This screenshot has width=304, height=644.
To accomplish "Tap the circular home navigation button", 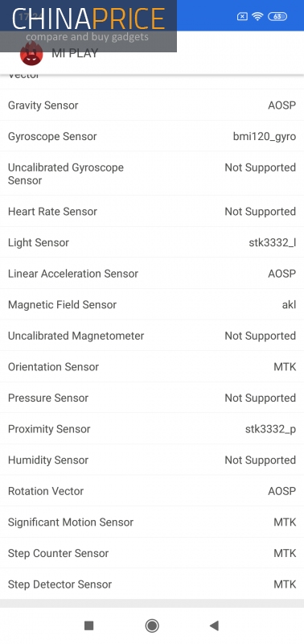I will 152,625.
